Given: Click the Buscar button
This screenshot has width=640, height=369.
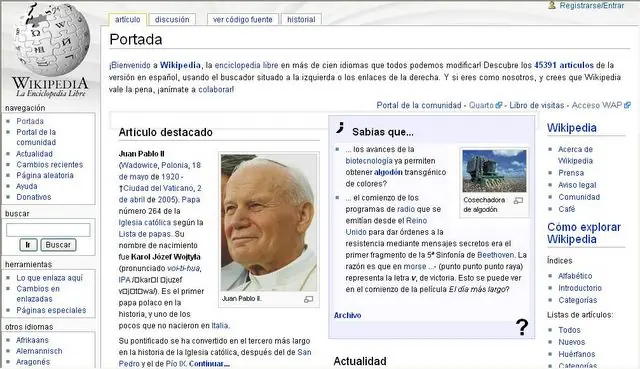Looking at the screenshot, I should [58, 245].
